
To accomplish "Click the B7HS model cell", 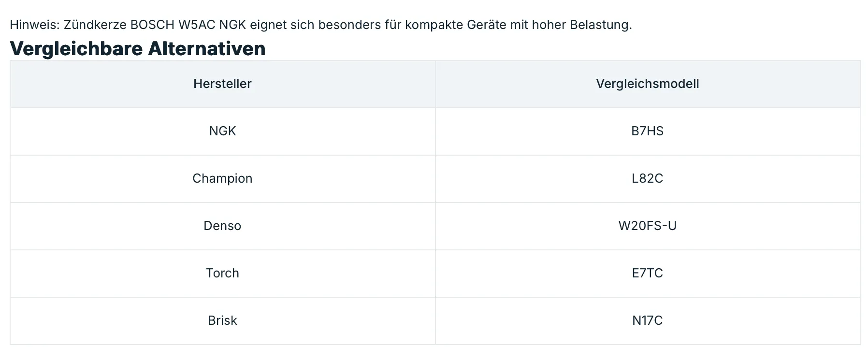I will point(647,131).
